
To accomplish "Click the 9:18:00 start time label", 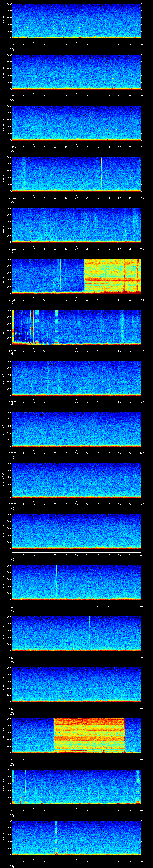I will coord(12,249).
